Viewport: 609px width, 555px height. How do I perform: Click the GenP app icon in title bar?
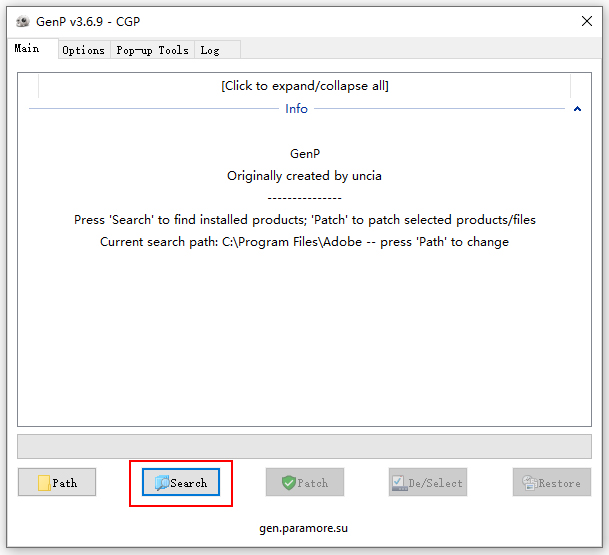pyautogui.click(x=23, y=21)
